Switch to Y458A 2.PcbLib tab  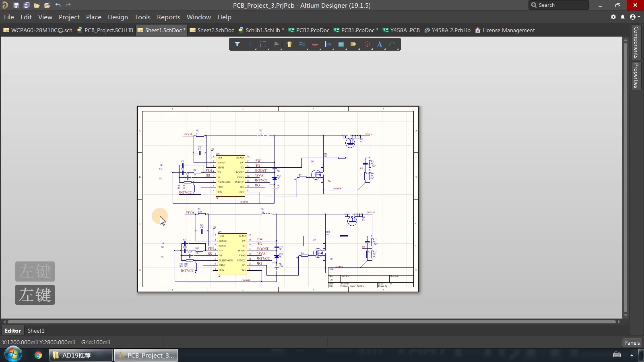tap(447, 30)
